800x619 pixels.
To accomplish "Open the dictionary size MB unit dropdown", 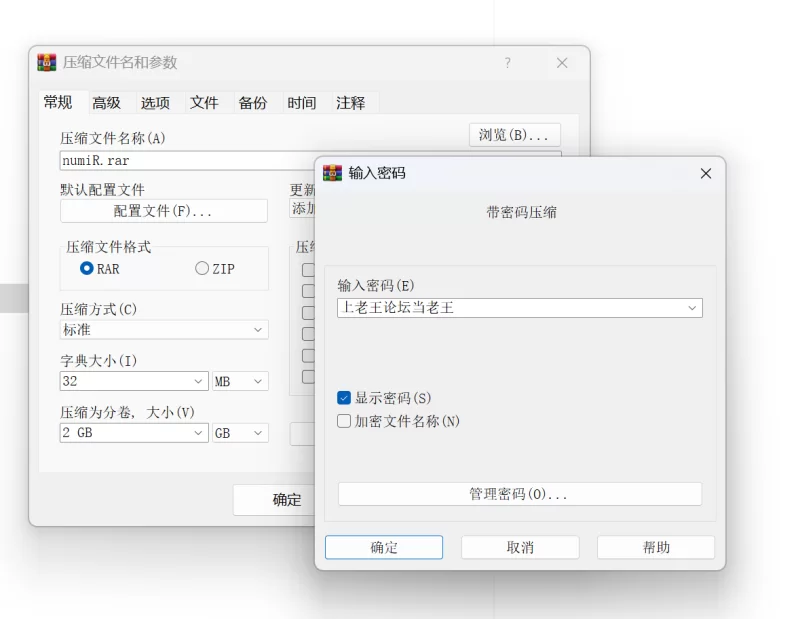I will point(240,381).
